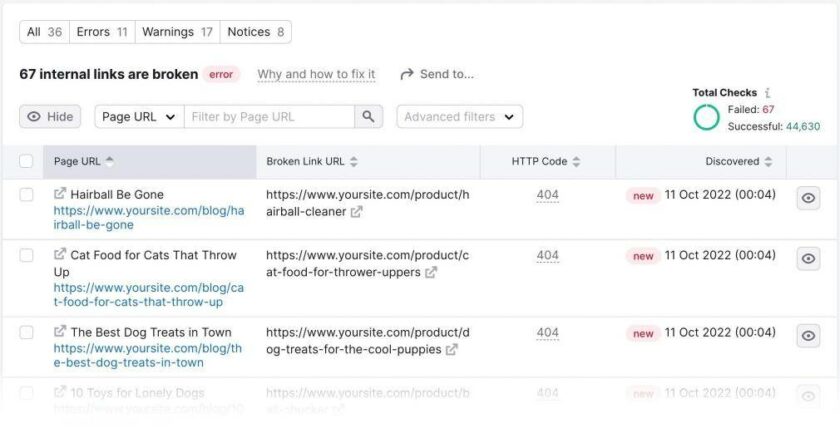Select The Best Dog Treats row checkbox

coord(26,333)
